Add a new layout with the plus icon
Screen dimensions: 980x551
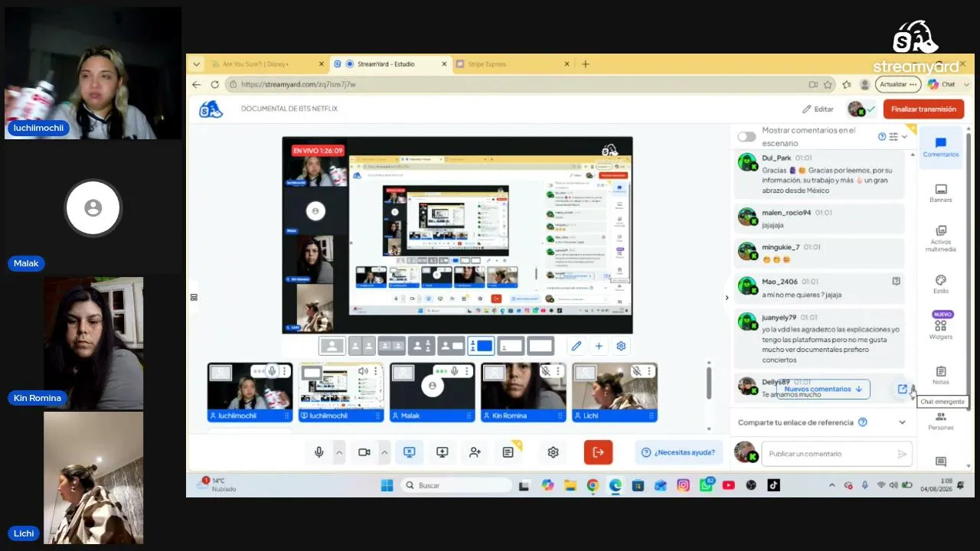coord(599,346)
